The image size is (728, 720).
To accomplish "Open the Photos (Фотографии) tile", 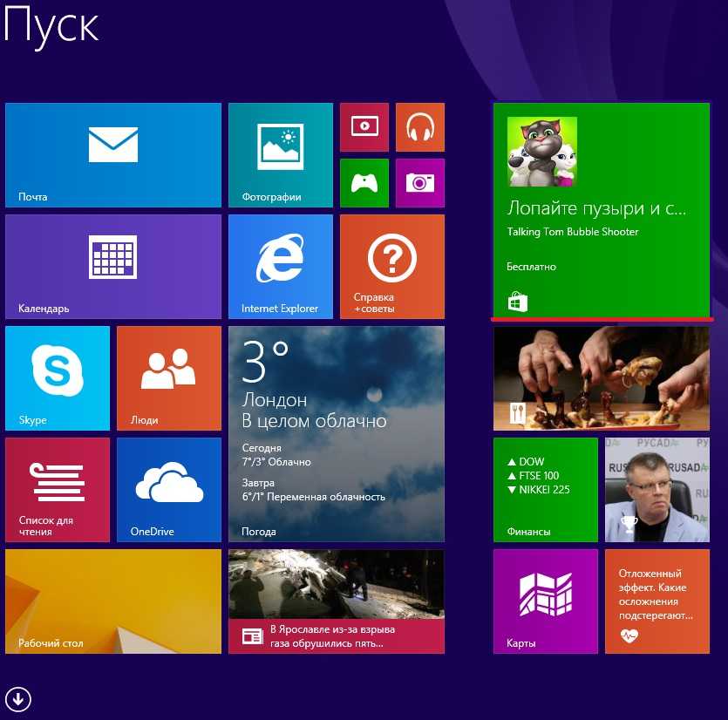I will 280,154.
